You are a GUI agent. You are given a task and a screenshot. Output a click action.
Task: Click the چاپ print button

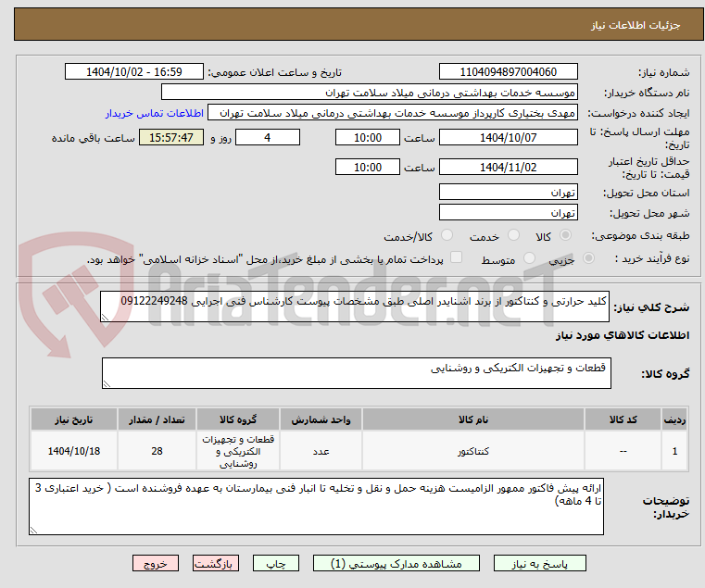276,563
